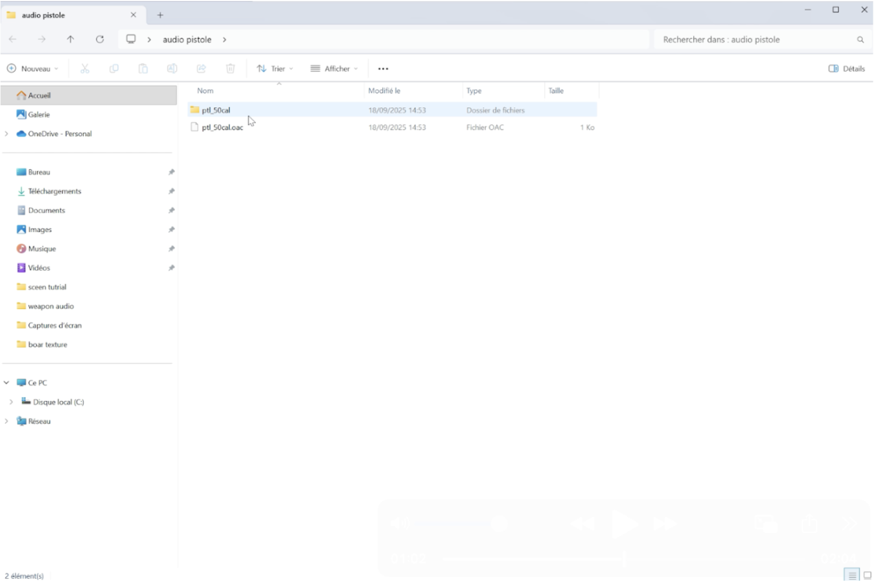This screenshot has height=588, width=876.
Task: Click the Delete trash icon
Action: (x=230, y=69)
